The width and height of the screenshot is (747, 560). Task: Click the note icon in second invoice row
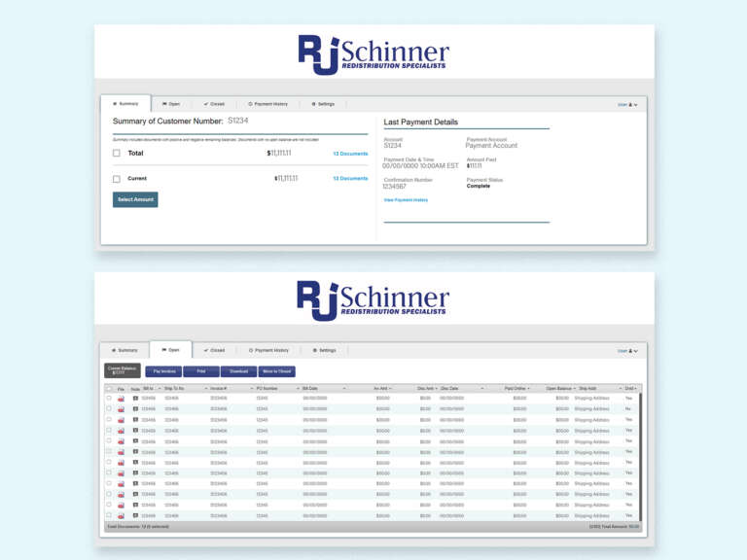point(135,409)
